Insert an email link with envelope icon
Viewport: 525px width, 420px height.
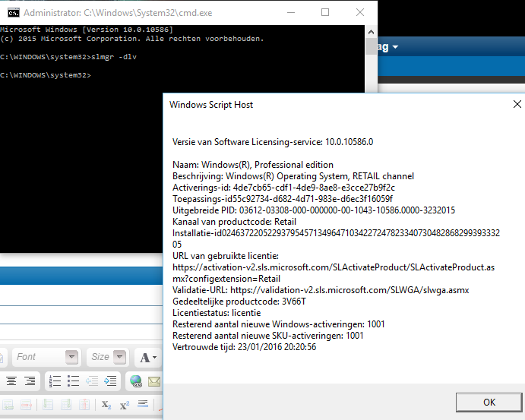(x=154, y=381)
